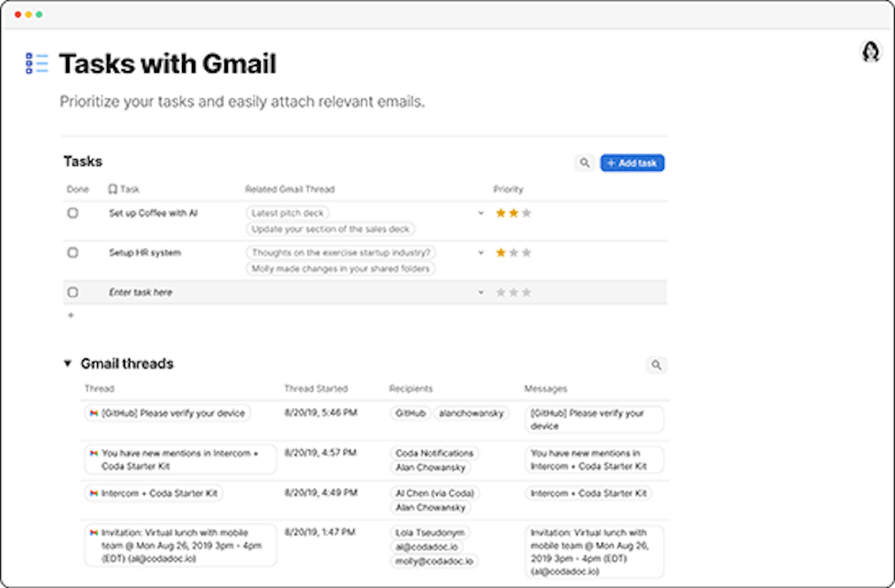Check the Done box for Set up Coffee with Al
The height and width of the screenshot is (588, 895).
click(x=73, y=213)
